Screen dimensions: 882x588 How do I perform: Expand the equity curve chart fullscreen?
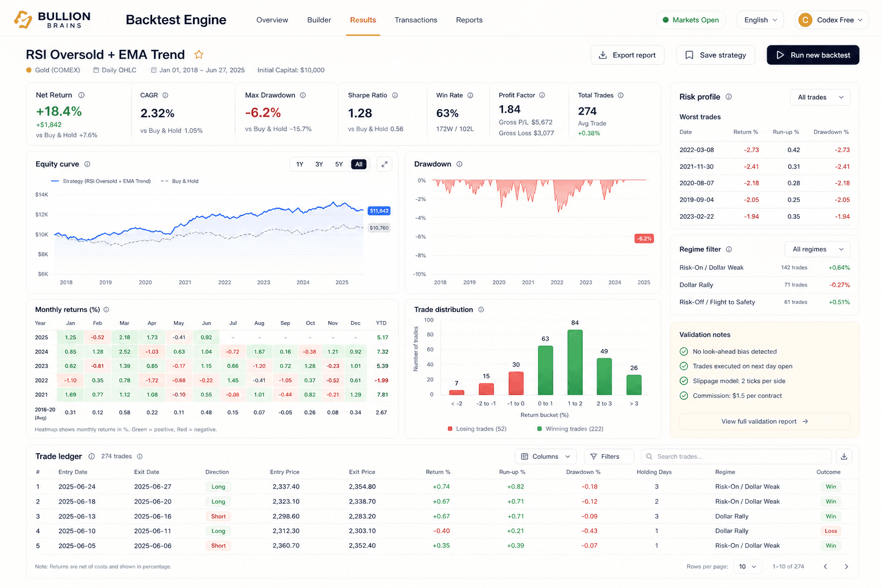coord(384,164)
